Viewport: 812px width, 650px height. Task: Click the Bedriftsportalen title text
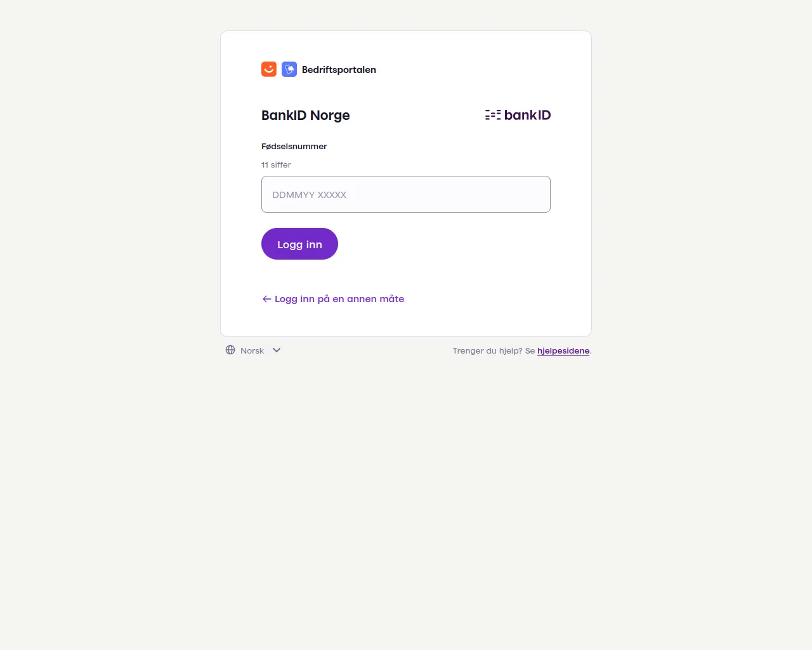tap(339, 70)
